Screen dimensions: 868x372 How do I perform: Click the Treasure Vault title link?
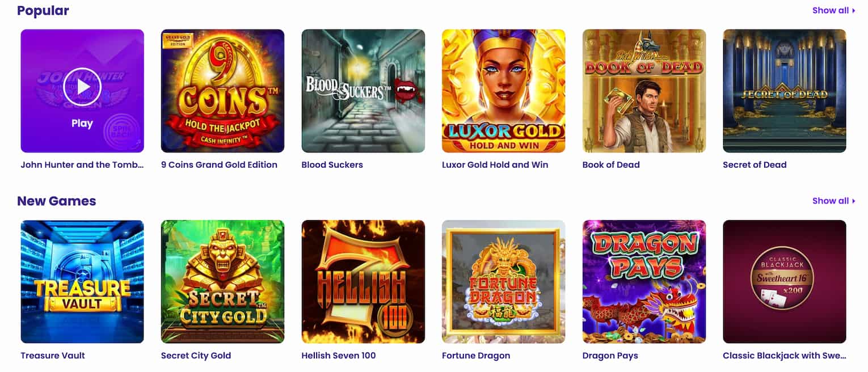(53, 356)
